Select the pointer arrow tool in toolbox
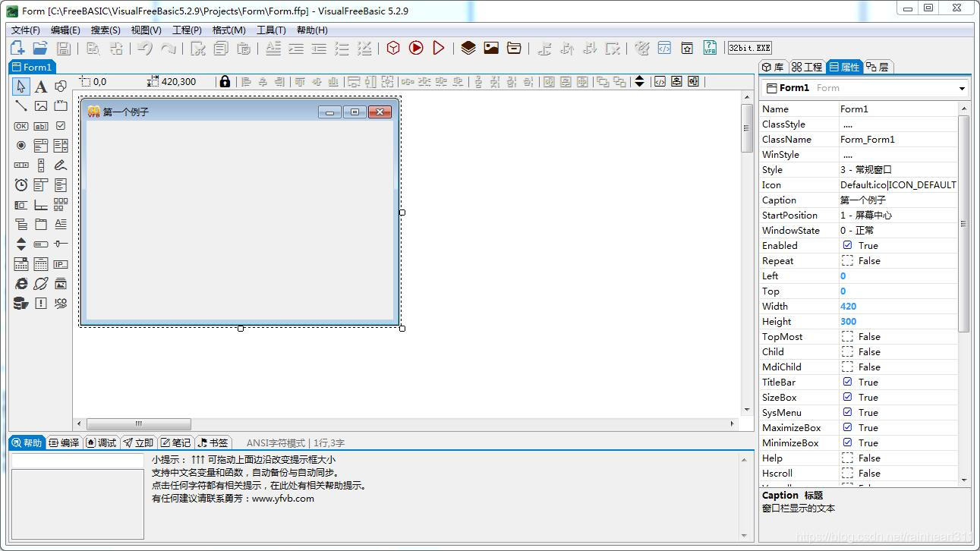The image size is (980, 551). [21, 87]
